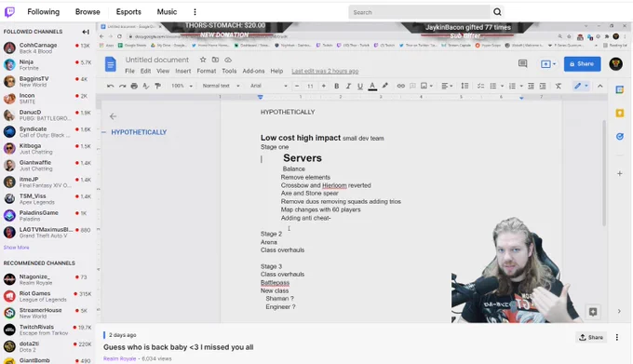633x364 pixels.
Task: Open the zoom level 100% dropdown
Action: [182, 86]
